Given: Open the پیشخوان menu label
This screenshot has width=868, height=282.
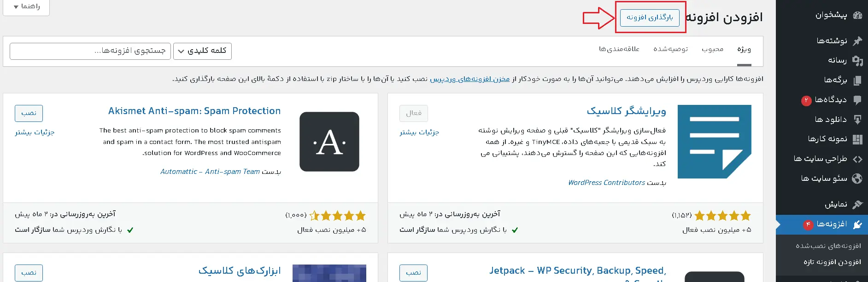Looking at the screenshot, I should (x=831, y=15).
